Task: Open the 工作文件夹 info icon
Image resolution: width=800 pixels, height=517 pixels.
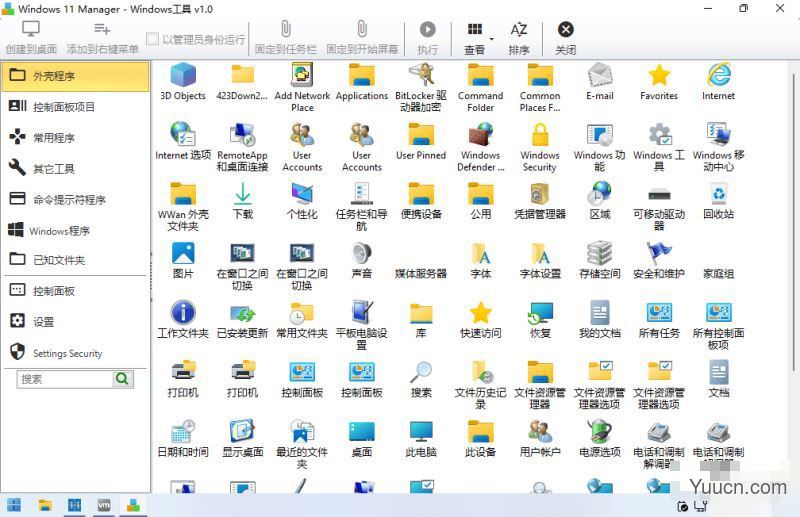Action: [x=183, y=319]
